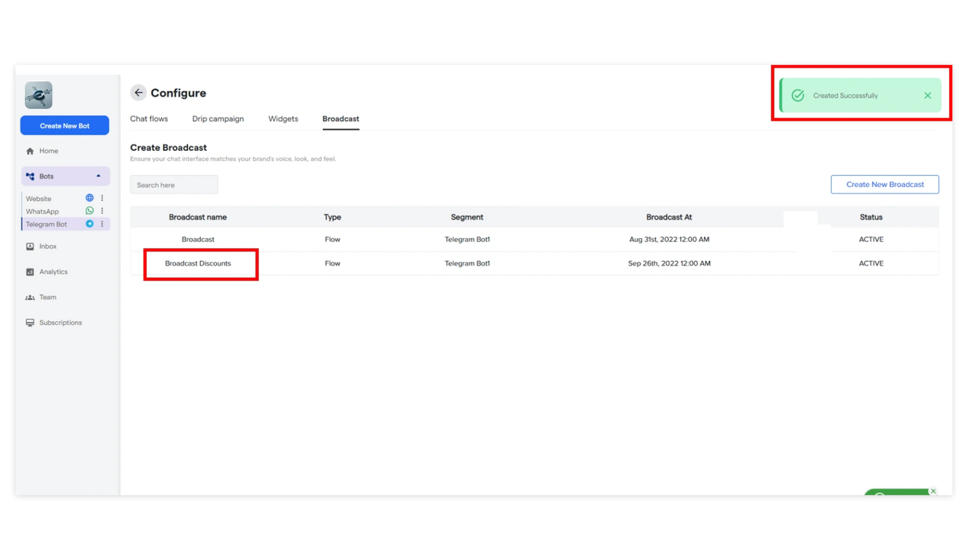Open Website bot three-dot menu
Image resolution: width=968 pixels, height=560 pixels.
[102, 198]
